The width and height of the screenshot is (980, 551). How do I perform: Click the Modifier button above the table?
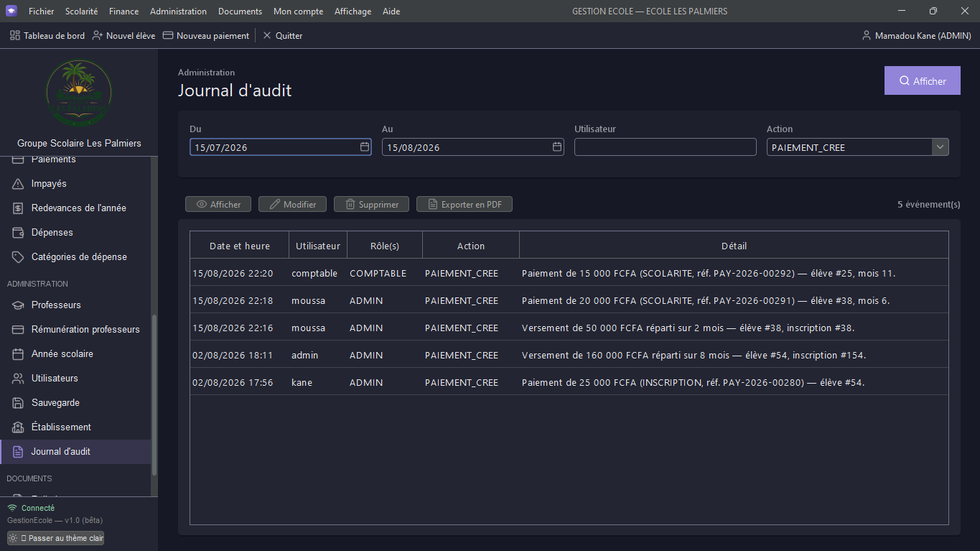point(292,205)
